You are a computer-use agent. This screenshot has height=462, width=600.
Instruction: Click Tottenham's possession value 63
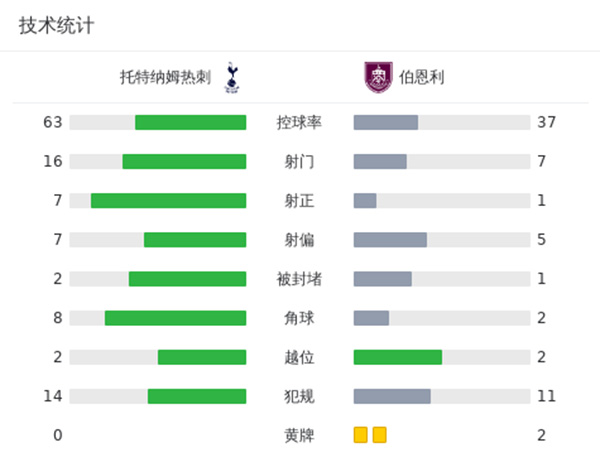coord(53,122)
